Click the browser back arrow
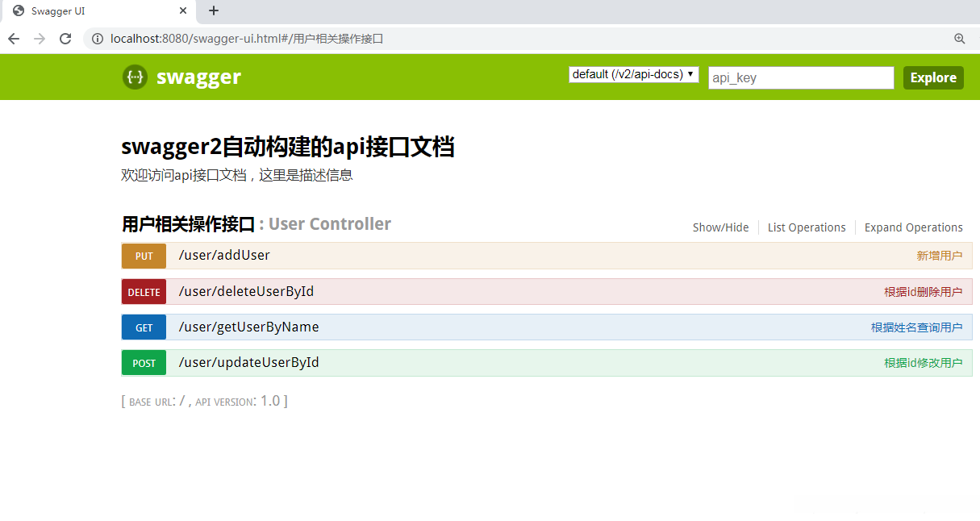Image resolution: width=980 pixels, height=521 pixels. pos(14,39)
